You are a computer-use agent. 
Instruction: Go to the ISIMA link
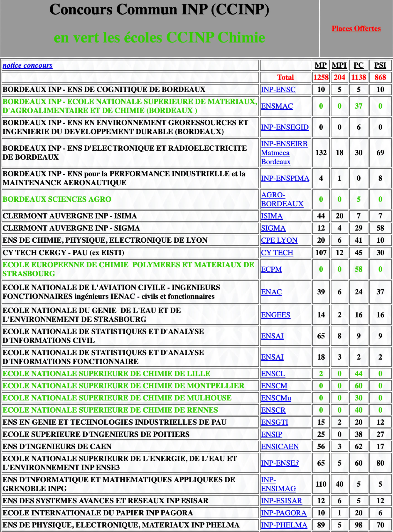tap(272, 216)
